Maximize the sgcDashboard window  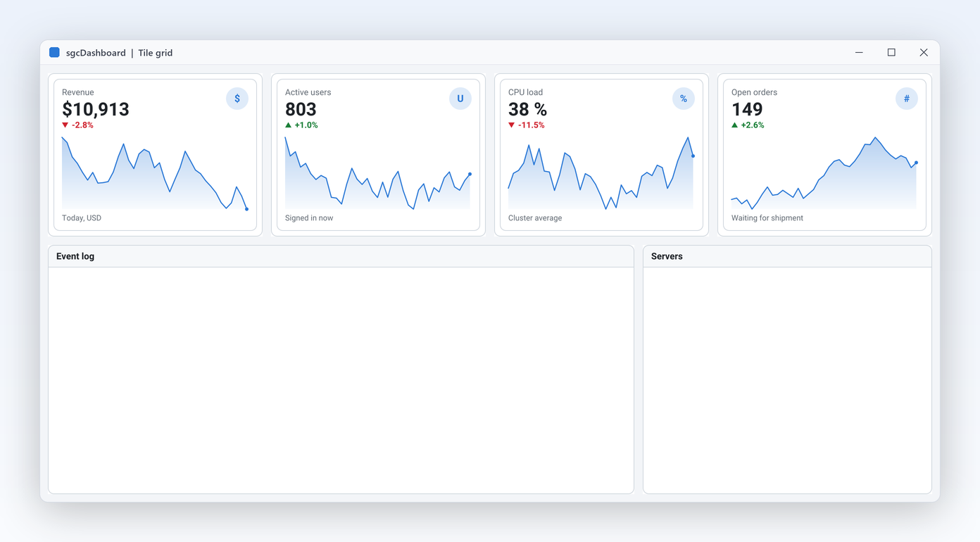click(x=891, y=53)
